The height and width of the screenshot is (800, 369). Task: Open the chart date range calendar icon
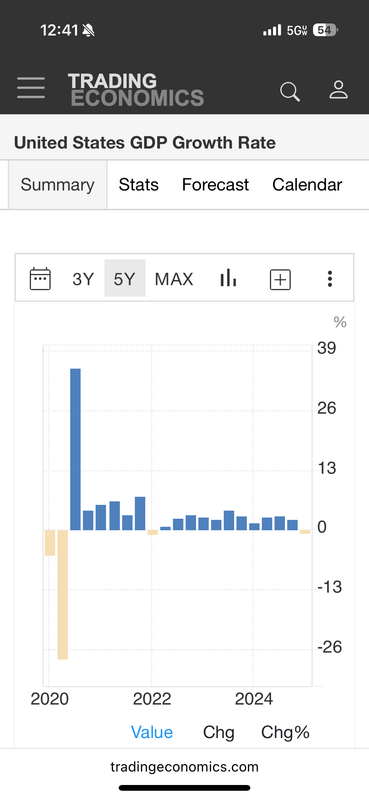coord(40,279)
